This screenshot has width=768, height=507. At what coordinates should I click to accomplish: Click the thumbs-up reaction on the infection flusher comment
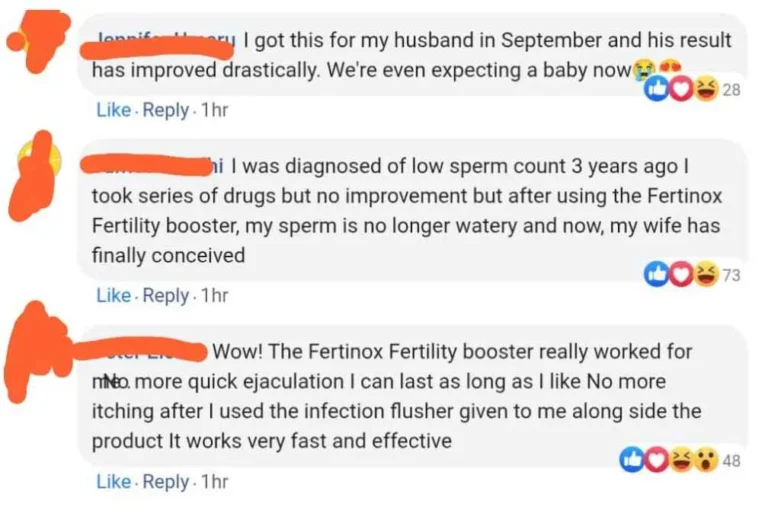(x=632, y=461)
